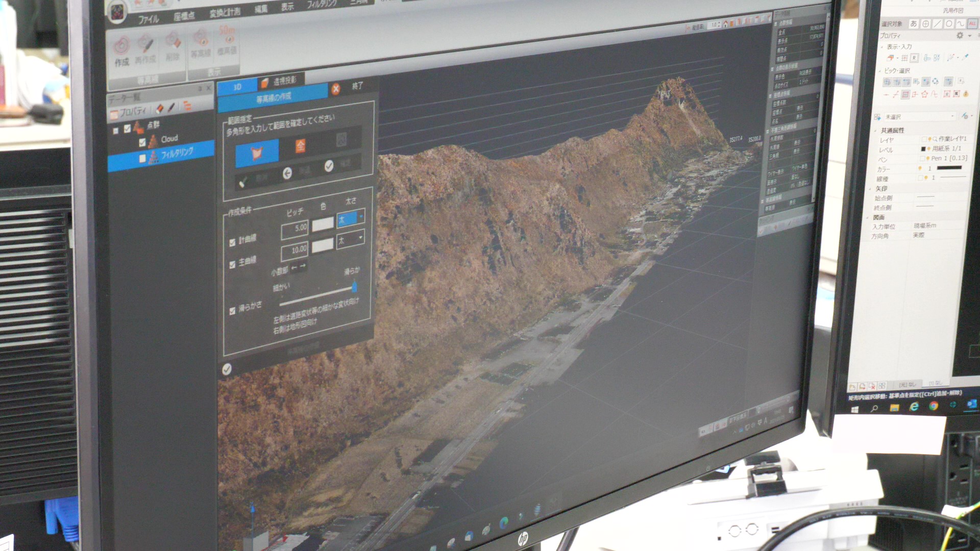This screenshot has height=551, width=980.
Task: Click the gear settings icon in プロパティ panel
Action: [960, 35]
